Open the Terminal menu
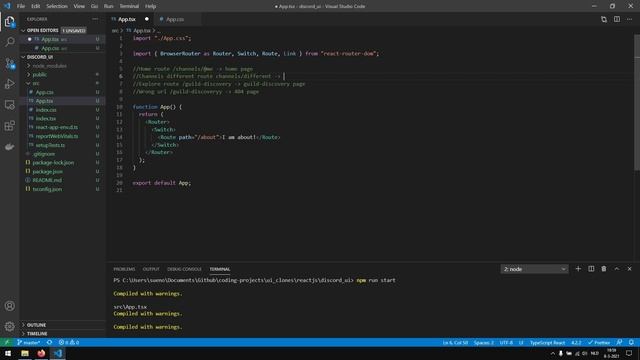 129,6
